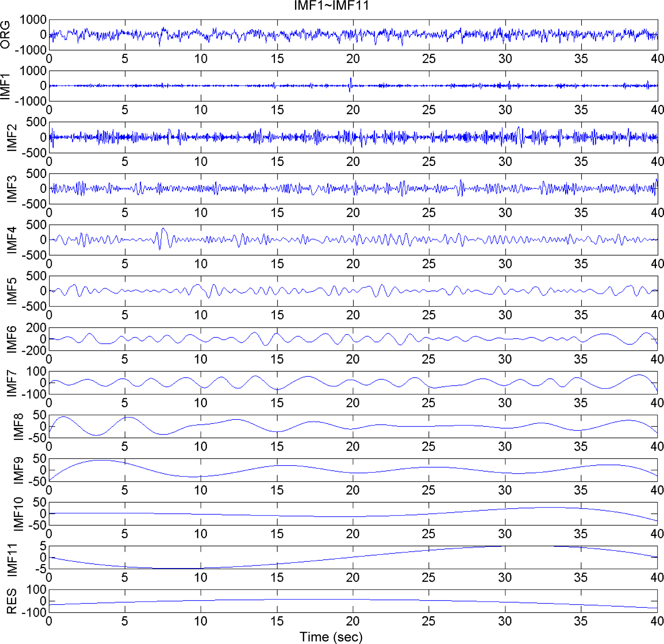
Task: Select the IMF1 y-axis label
Action: [6, 86]
